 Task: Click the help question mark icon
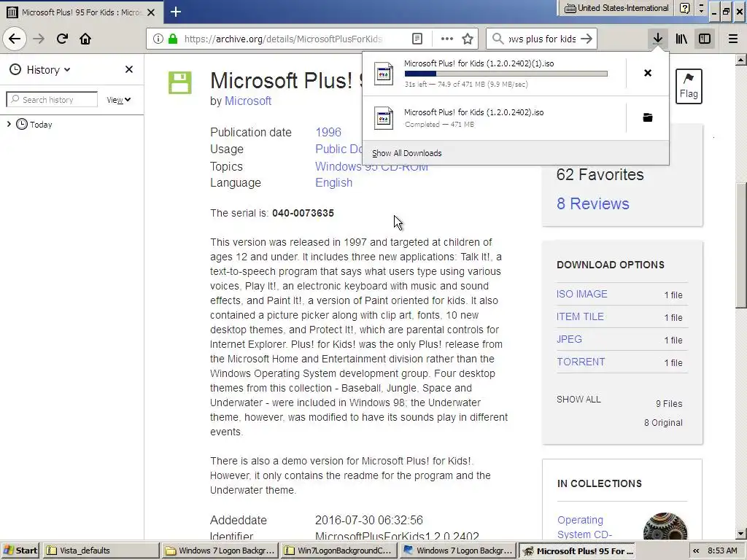(684, 8)
